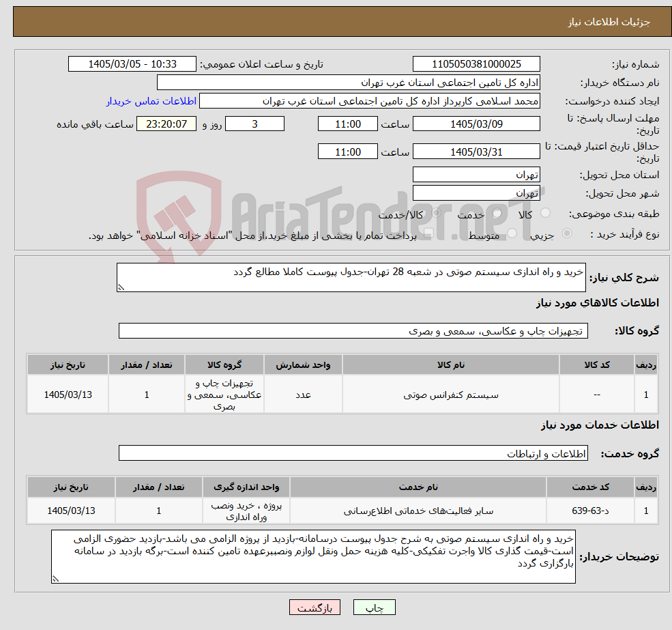Click the goods group field تجهیزات چاپ و عکاسی
Image resolution: width=672 pixels, height=630 pixels.
click(x=353, y=330)
